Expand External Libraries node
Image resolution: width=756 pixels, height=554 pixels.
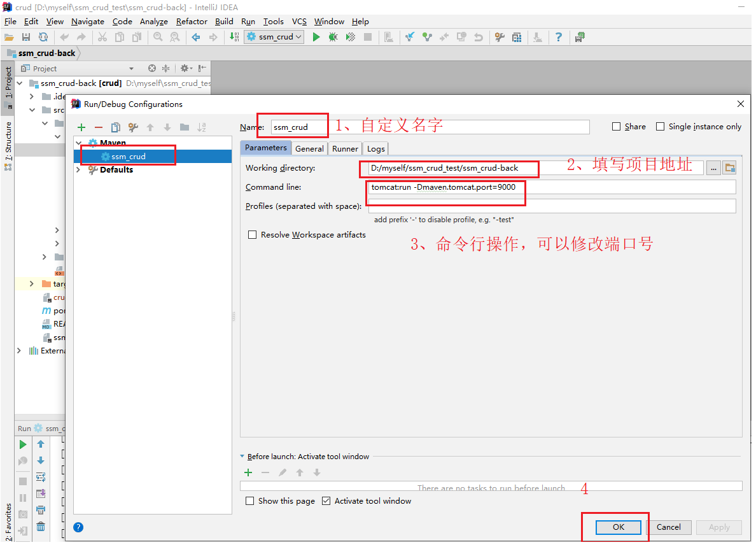[x=19, y=351]
